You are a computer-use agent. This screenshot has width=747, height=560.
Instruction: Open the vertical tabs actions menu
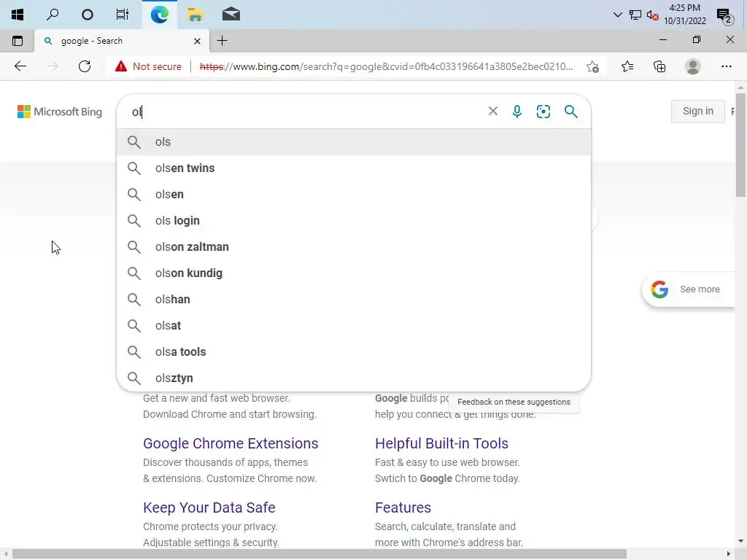click(x=18, y=41)
